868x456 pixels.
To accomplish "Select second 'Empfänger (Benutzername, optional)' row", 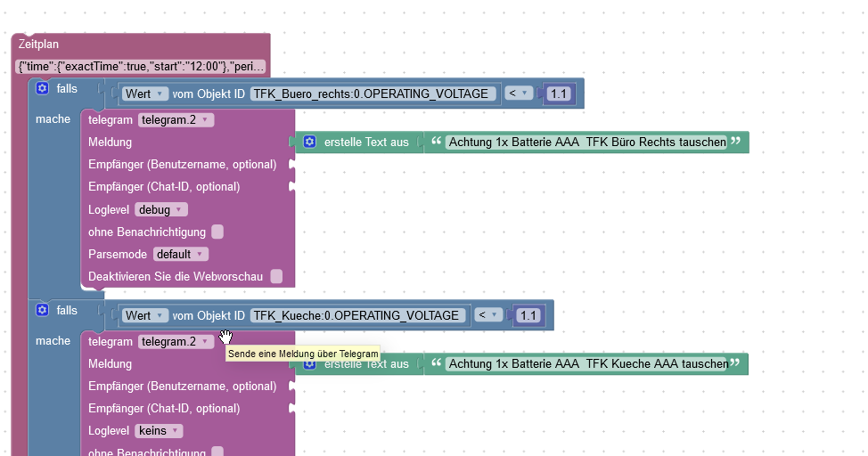I will coord(182,387).
